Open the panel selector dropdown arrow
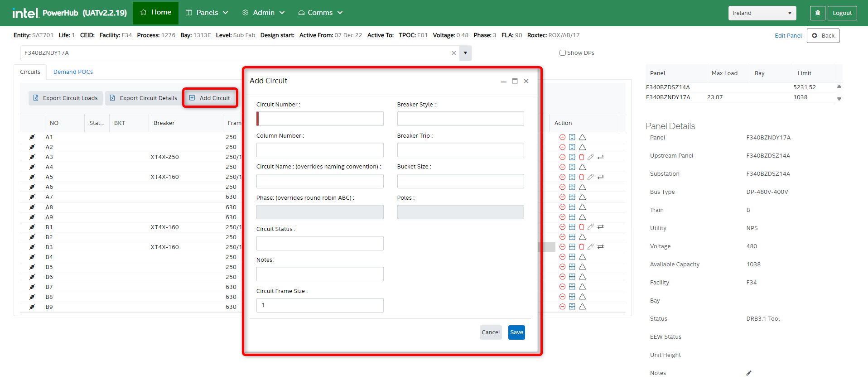868x380 pixels. coord(465,53)
